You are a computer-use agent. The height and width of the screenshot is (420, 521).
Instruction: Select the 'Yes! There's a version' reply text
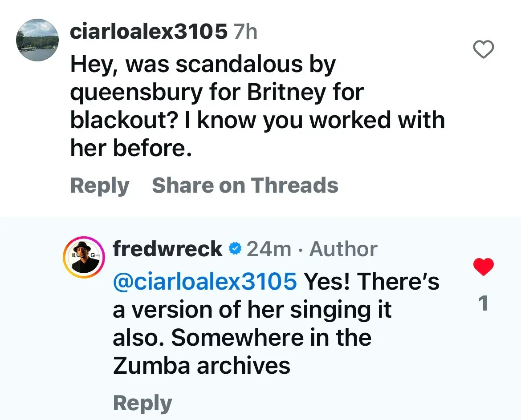[x=371, y=282]
